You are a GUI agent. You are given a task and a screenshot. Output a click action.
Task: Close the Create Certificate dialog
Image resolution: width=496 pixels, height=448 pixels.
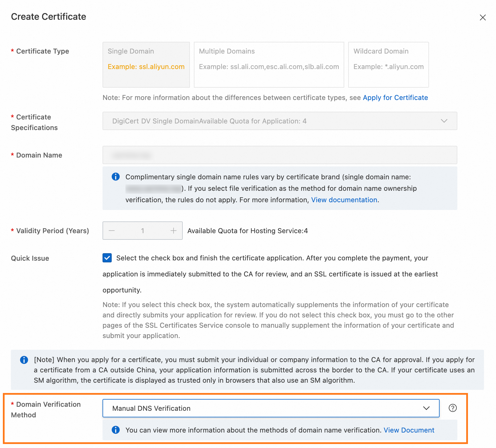click(x=483, y=17)
